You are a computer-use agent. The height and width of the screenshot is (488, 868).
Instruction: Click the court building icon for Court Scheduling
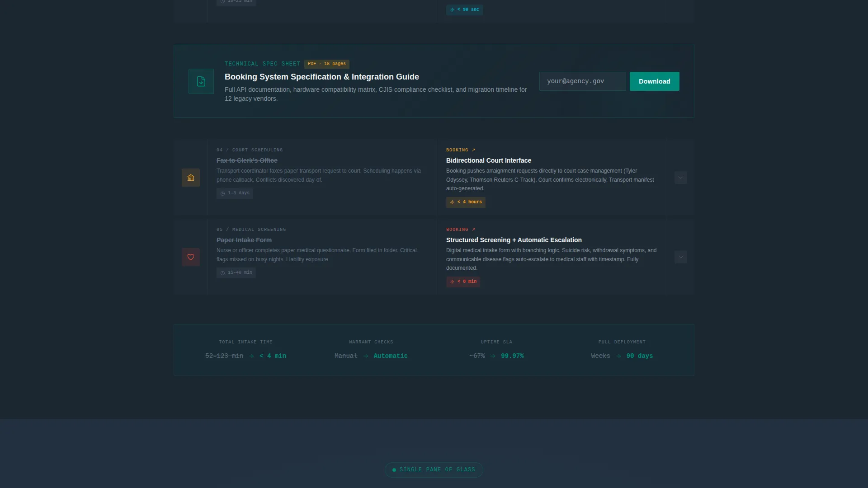(191, 178)
